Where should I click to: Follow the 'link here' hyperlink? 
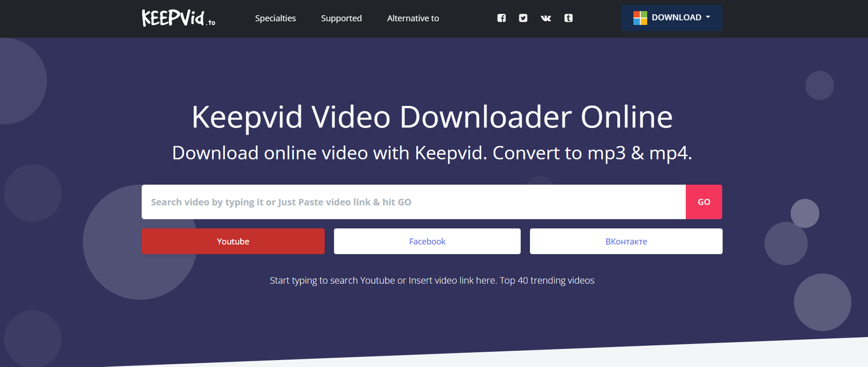(x=477, y=280)
